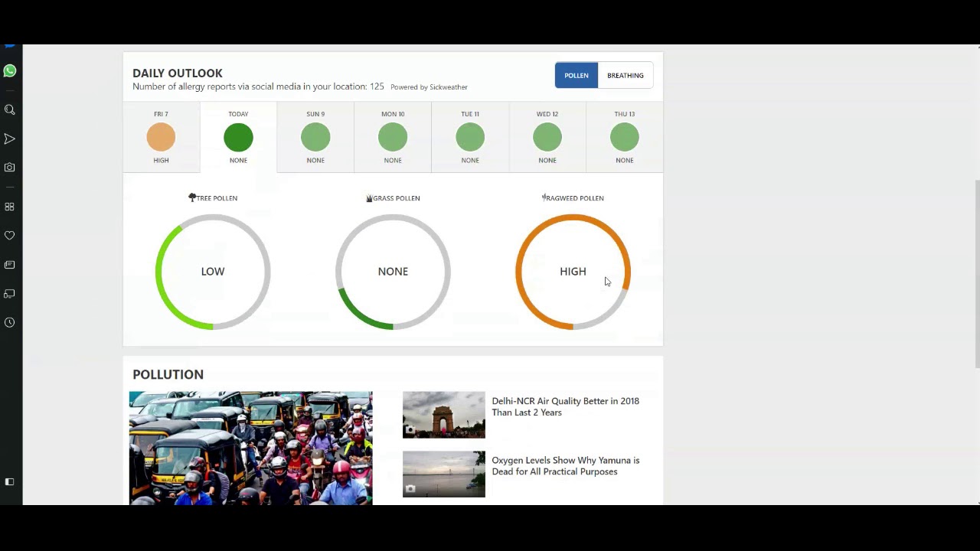Open bookmarks heart icon in sidebar

(10, 236)
